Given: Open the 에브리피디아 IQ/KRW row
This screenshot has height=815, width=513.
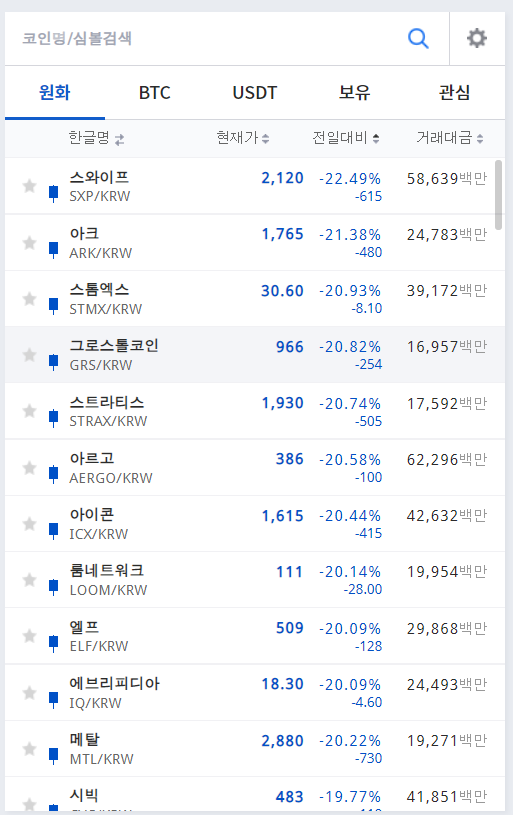Looking at the screenshot, I should click(255, 692).
